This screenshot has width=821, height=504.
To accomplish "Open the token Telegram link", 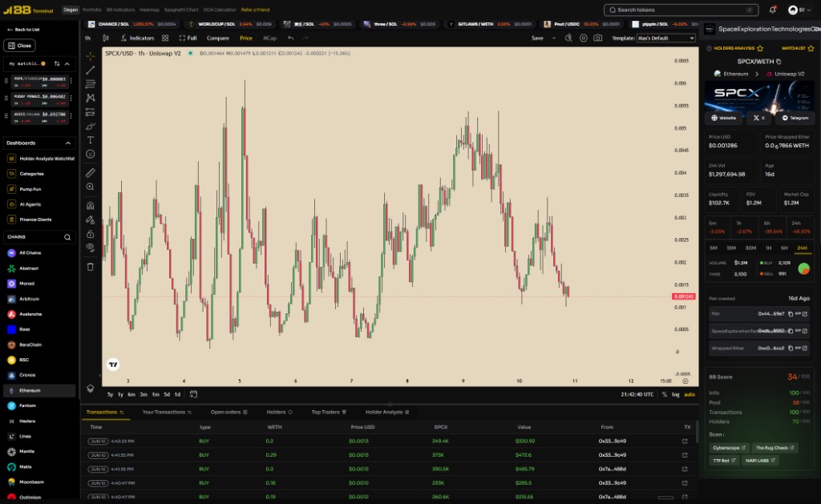I will click(795, 118).
